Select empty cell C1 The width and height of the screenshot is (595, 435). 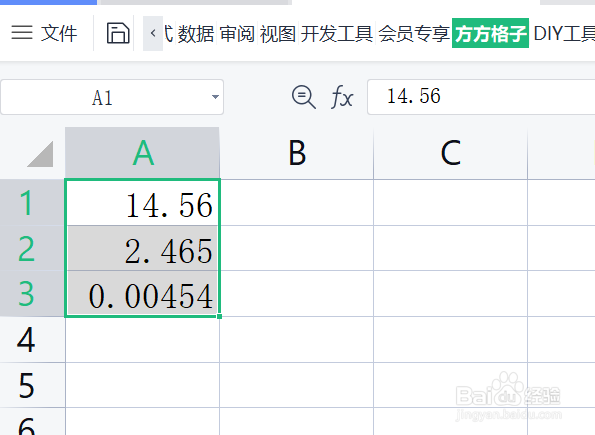click(450, 203)
